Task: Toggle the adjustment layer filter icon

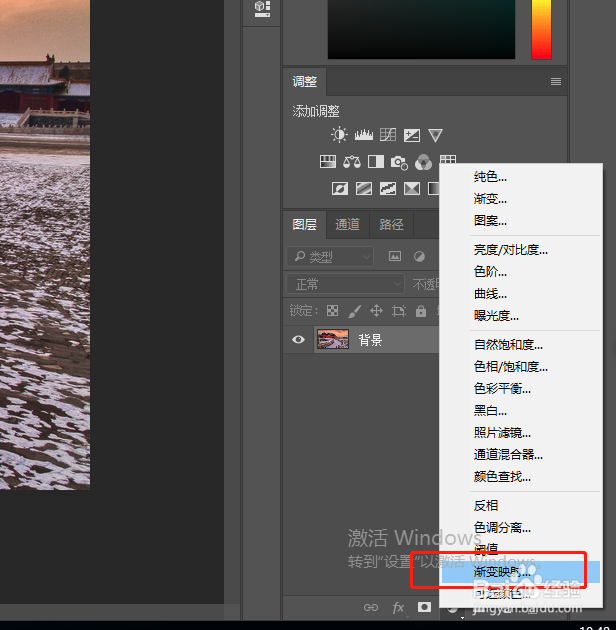Action: tap(419, 256)
